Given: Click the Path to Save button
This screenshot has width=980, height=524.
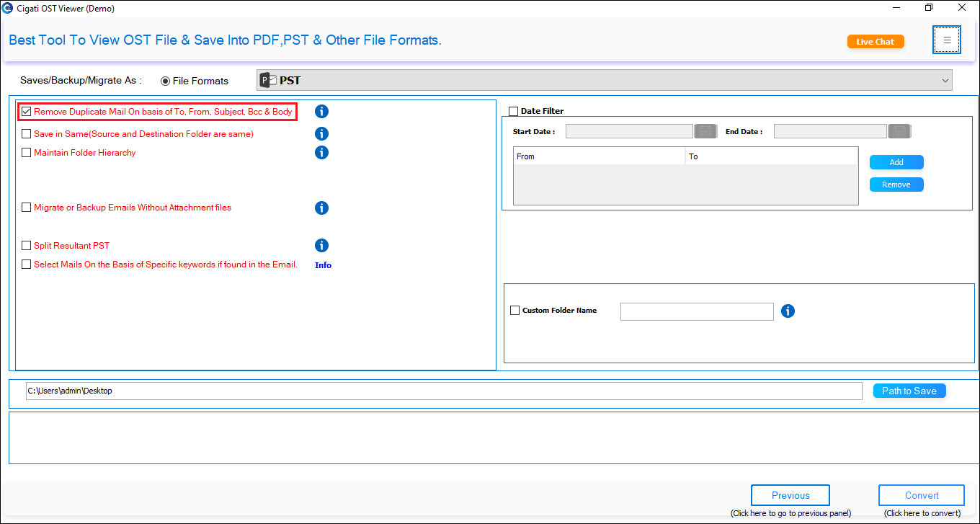Looking at the screenshot, I should coord(909,391).
